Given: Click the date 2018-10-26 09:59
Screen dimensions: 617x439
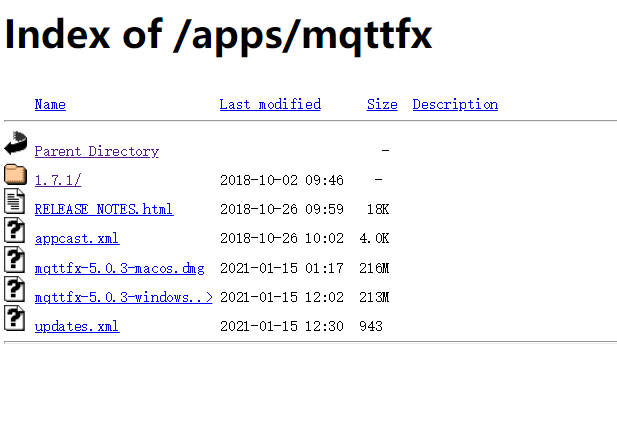Looking at the screenshot, I should 282,209.
